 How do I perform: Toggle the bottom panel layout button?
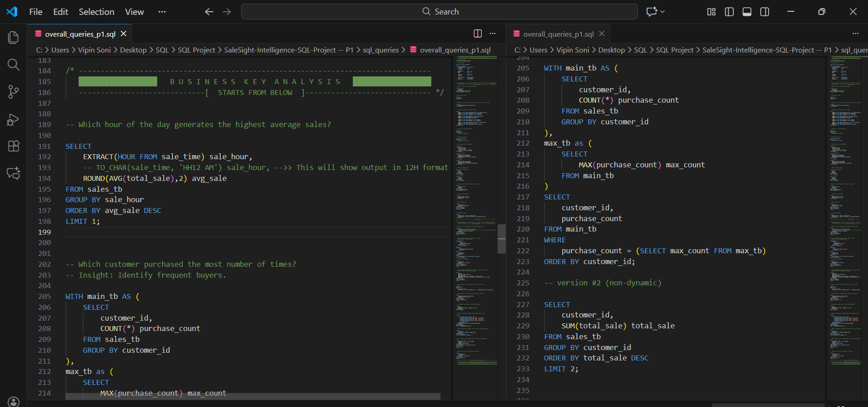coord(747,12)
